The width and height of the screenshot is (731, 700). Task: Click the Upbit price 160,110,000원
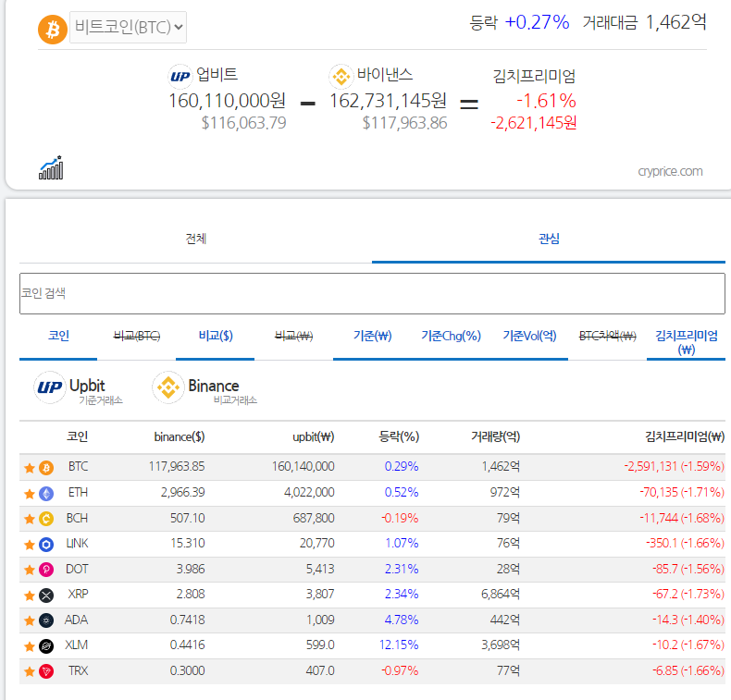click(227, 101)
